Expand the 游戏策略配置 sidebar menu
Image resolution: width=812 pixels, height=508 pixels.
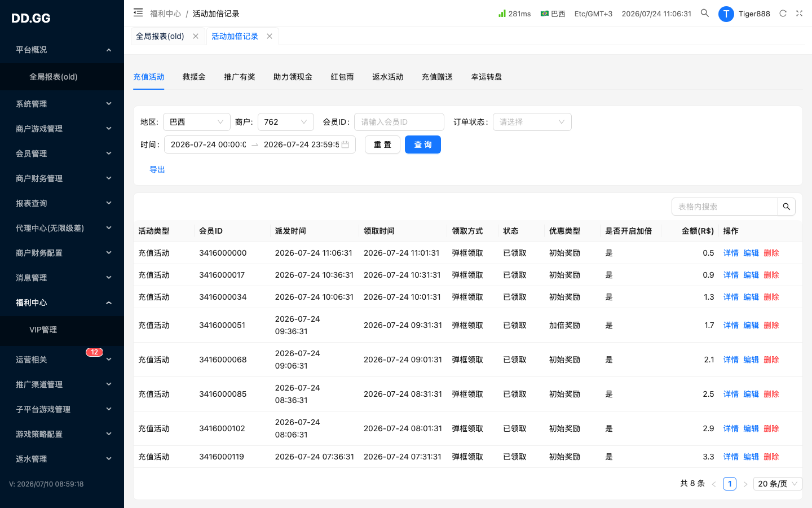click(62, 434)
